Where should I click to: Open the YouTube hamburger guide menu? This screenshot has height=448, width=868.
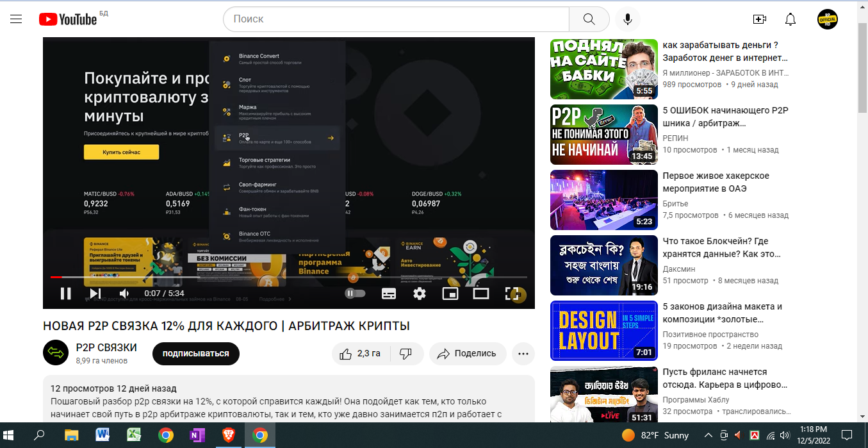(x=16, y=19)
